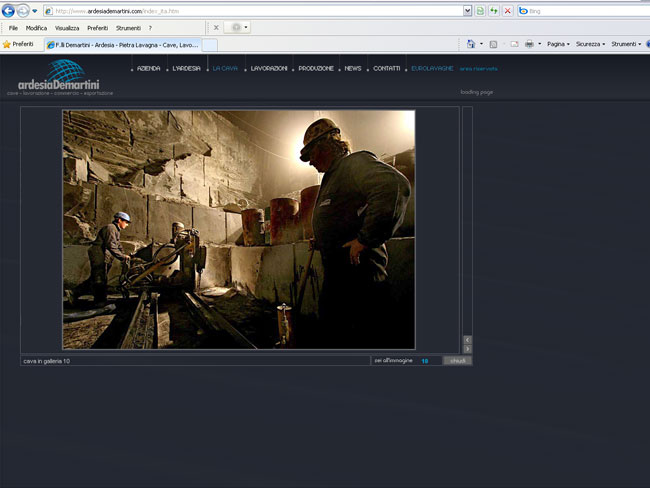This screenshot has width=650, height=488.
Task: Click the browser Back arrow button
Action: 9,11
